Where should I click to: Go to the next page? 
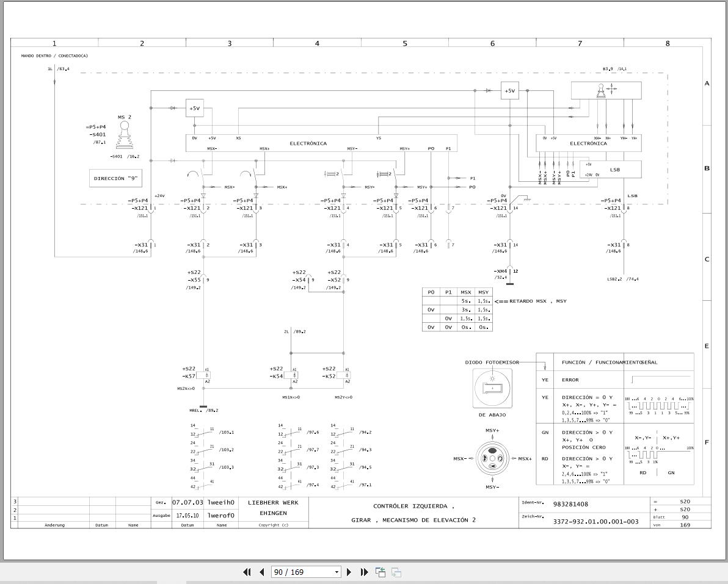(x=349, y=572)
